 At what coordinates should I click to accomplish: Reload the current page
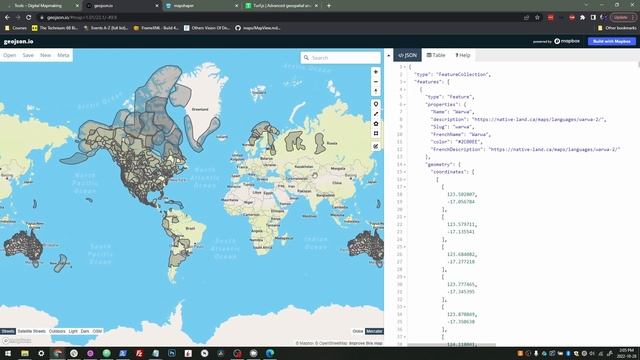click(x=29, y=18)
